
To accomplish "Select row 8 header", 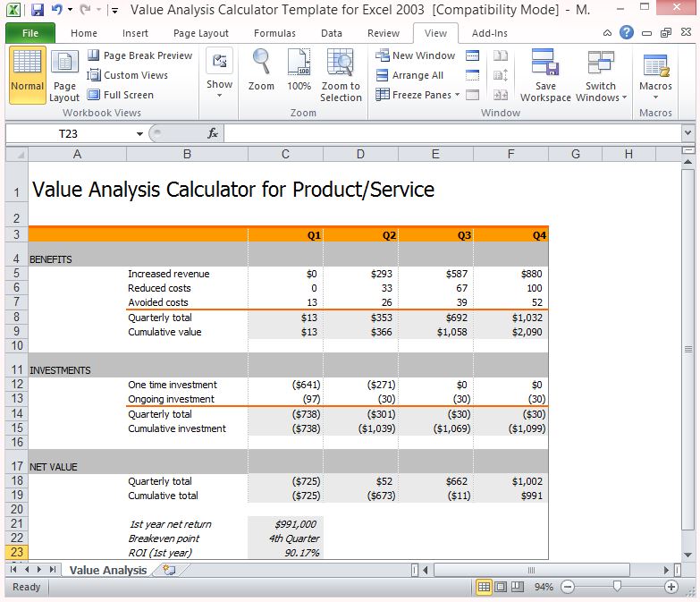I will coord(16,317).
